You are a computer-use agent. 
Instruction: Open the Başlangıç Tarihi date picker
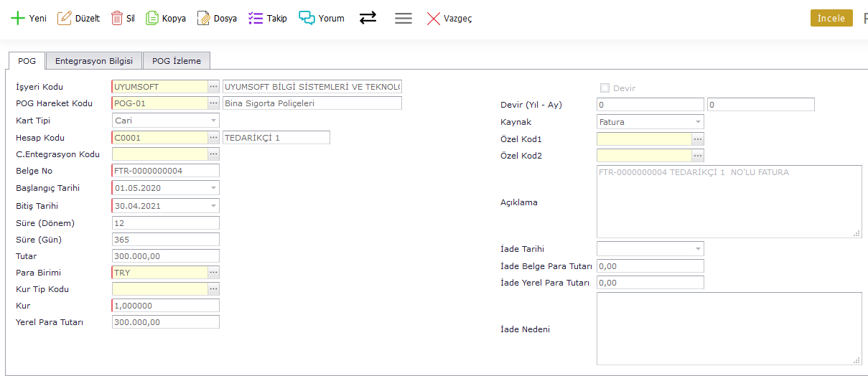(x=214, y=188)
